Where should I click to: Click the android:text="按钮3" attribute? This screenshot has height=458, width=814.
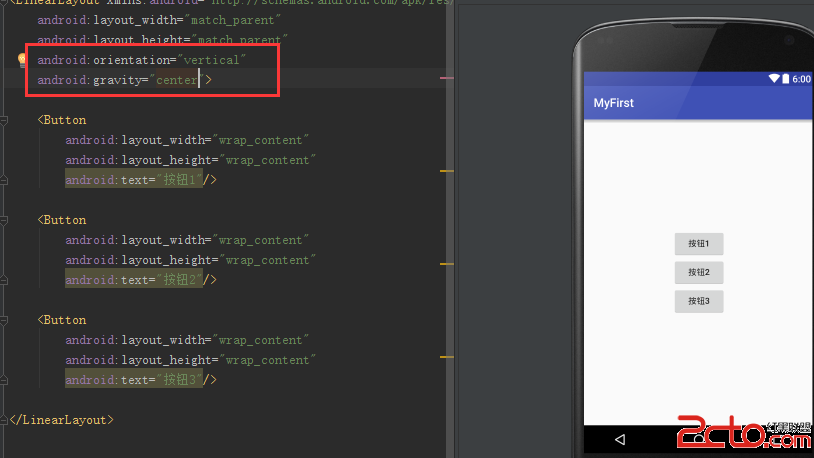click(x=134, y=380)
